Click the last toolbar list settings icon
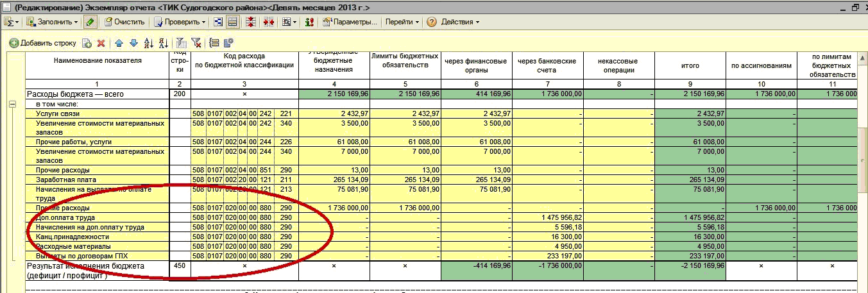The width and height of the screenshot is (868, 293). click(229, 43)
